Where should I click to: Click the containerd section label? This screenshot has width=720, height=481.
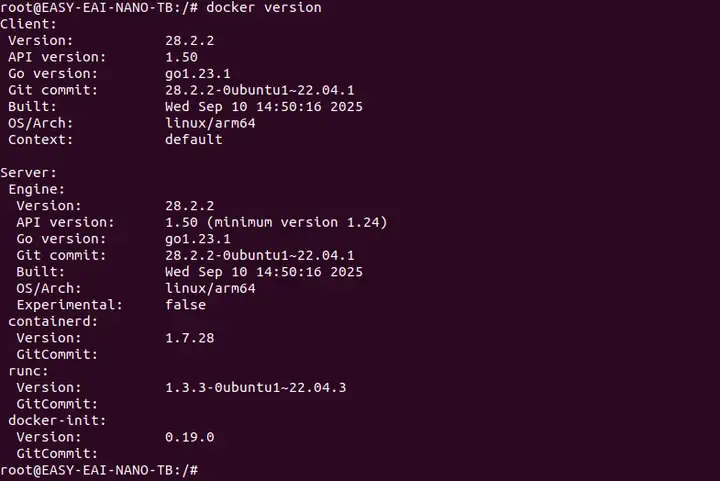tap(54, 321)
